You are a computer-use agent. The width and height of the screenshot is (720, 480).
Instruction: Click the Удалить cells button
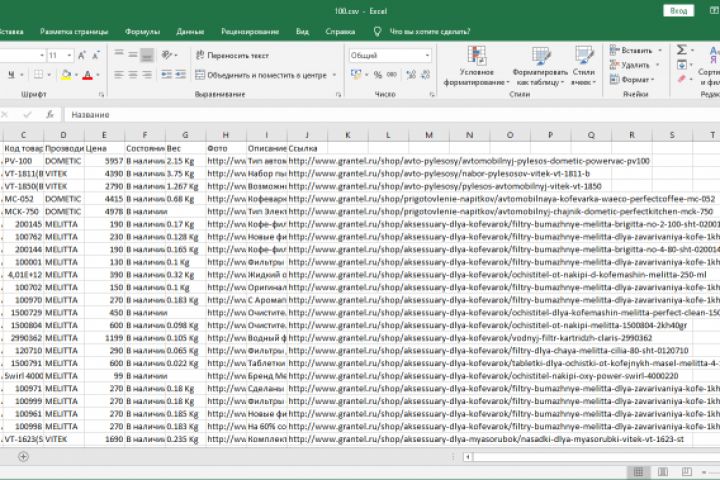point(630,65)
